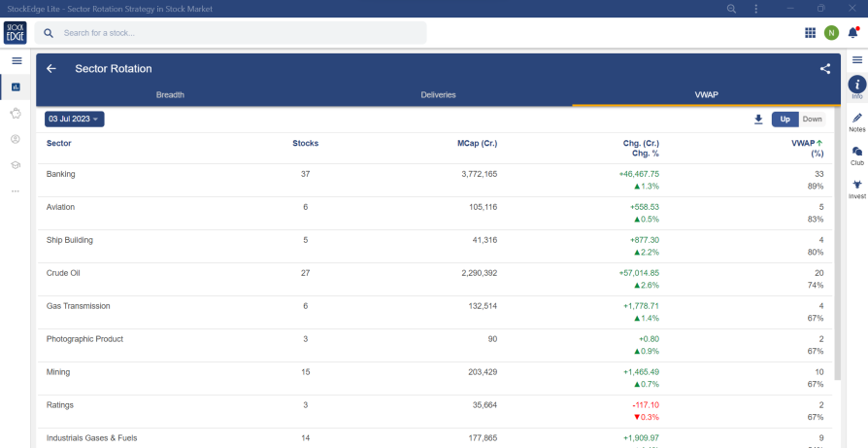Click the back arrow beside Sector Rotation

coord(51,69)
